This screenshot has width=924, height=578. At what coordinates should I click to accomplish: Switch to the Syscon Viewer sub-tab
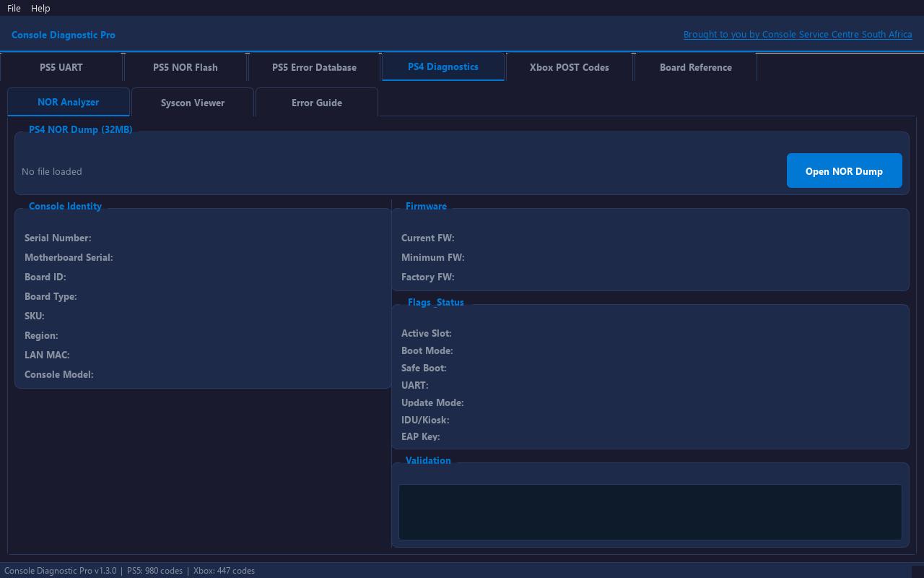click(193, 103)
